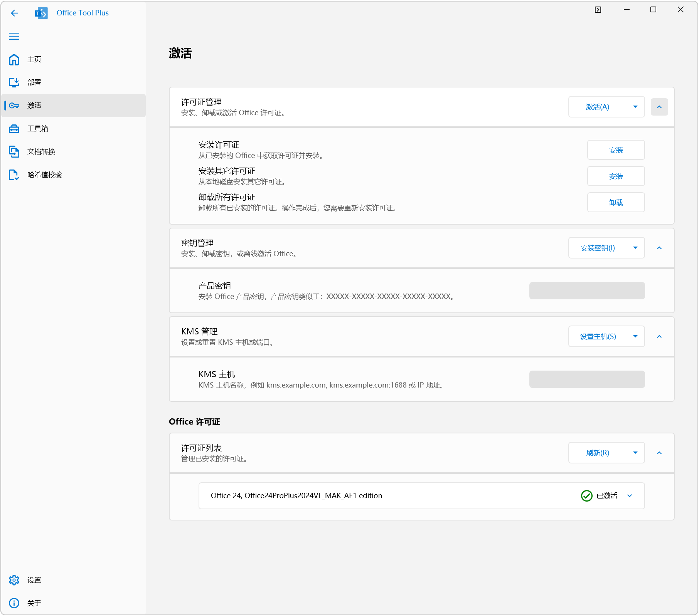Image resolution: width=699 pixels, height=616 pixels.
Task: Go to the 部署 page
Action: click(x=73, y=82)
